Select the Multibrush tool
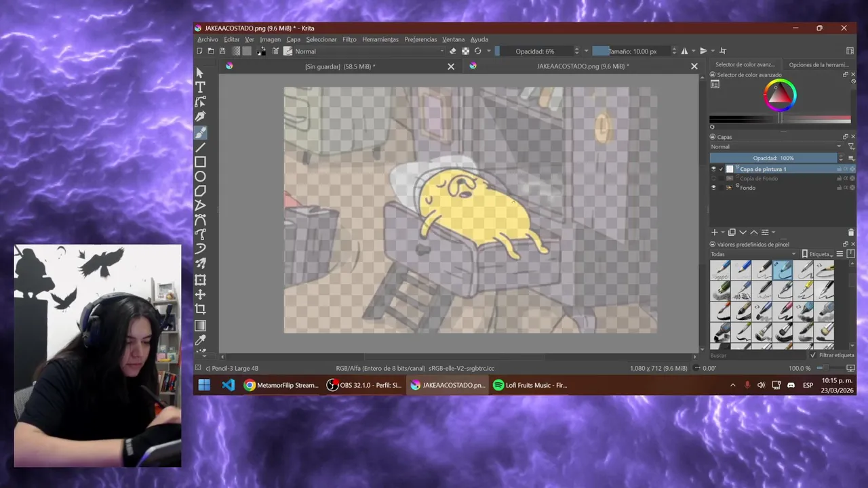The height and width of the screenshot is (488, 868). pos(200,264)
